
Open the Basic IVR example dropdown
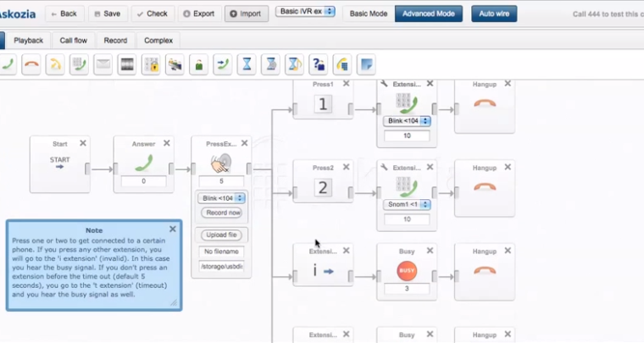coord(306,12)
